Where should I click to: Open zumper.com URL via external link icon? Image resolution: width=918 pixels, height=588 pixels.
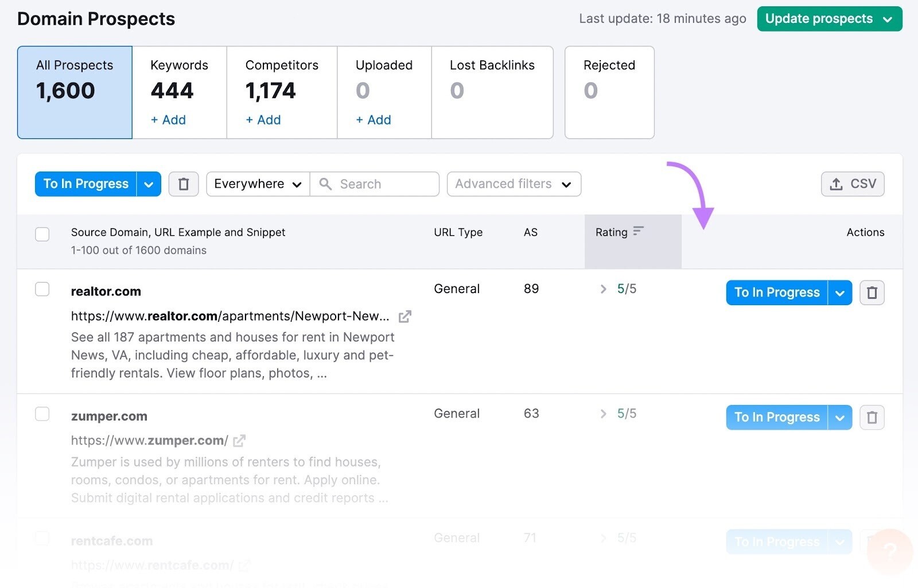tap(240, 441)
